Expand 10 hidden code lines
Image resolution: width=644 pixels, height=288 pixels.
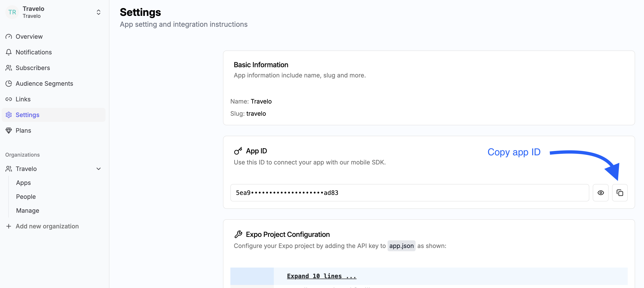[322, 276]
